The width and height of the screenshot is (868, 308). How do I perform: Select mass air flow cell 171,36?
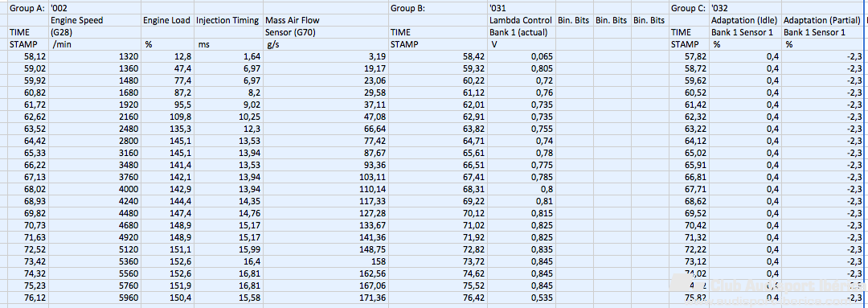tap(325, 298)
